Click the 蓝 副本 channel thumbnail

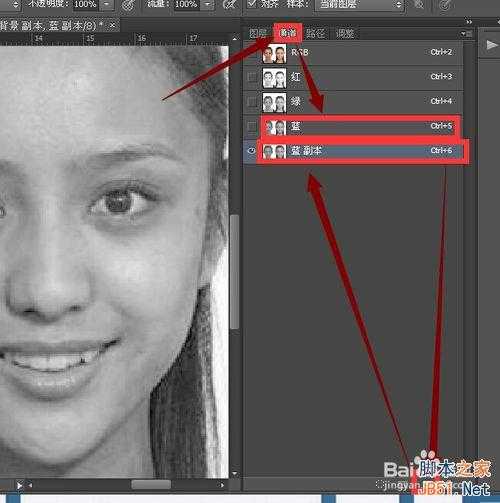(274, 152)
